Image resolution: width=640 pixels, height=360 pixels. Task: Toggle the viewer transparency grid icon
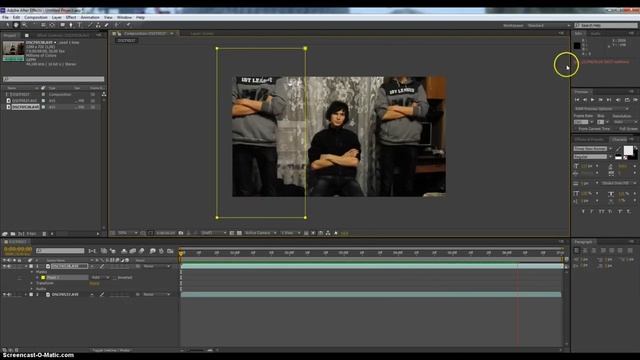pyautogui.click(x=239, y=233)
